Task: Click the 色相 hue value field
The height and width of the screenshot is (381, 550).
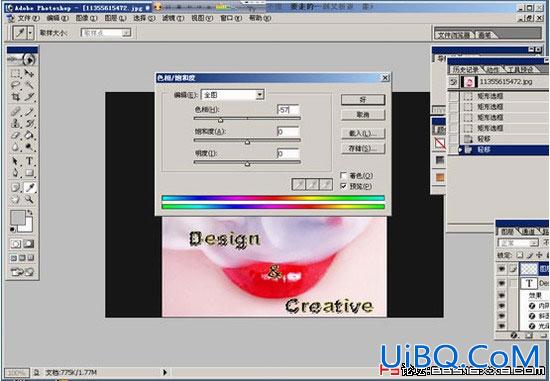Action: tap(288, 110)
